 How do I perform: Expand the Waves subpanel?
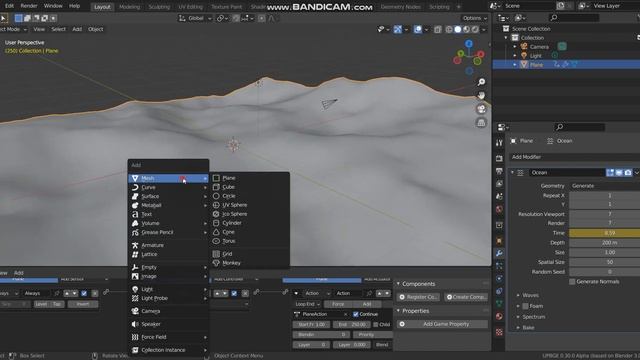518,295
